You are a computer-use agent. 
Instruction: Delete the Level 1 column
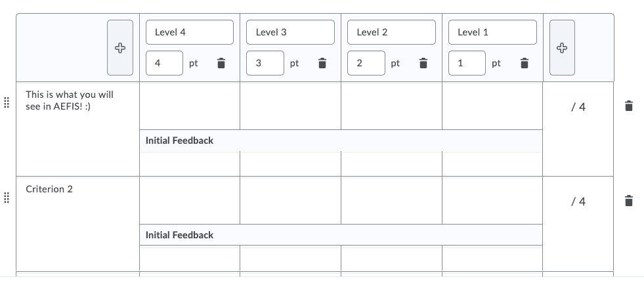click(x=525, y=64)
